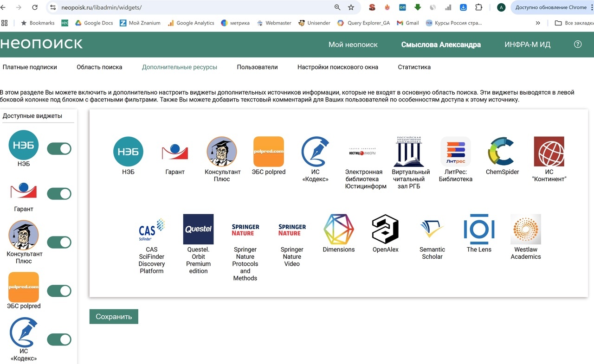Screen dimensions: 594x364
Task: Open the Все закладки folder
Action: pos(574,23)
